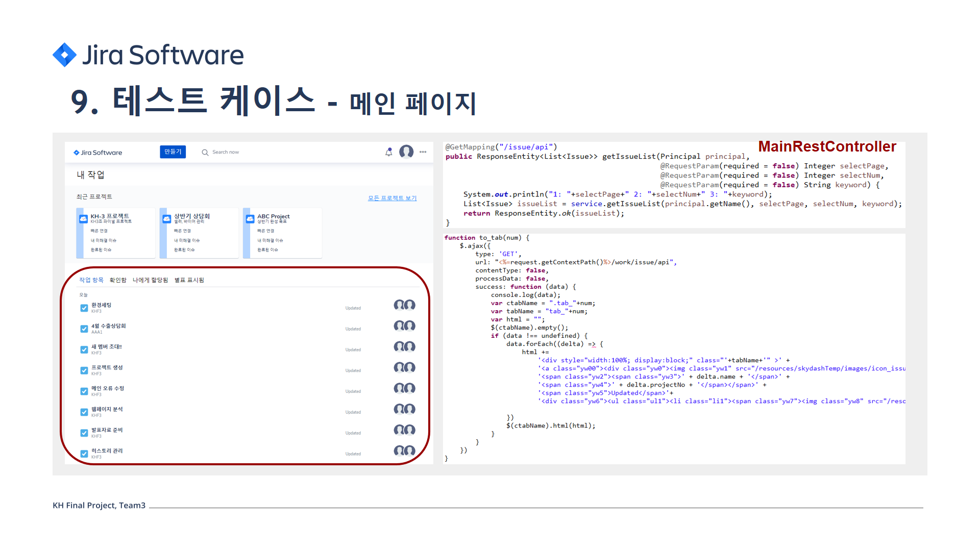Click assignee avatars on 새 멤버 초대 row
The image size is (980, 551).
pyautogui.click(x=404, y=347)
